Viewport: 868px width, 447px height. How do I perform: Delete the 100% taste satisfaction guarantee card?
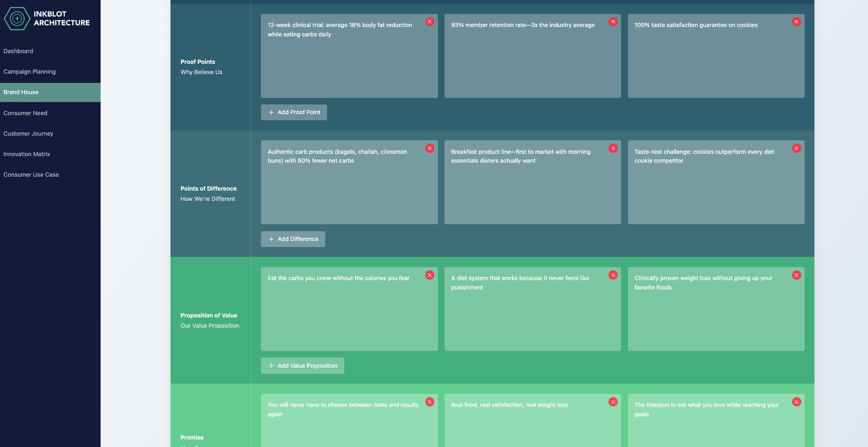click(x=796, y=22)
